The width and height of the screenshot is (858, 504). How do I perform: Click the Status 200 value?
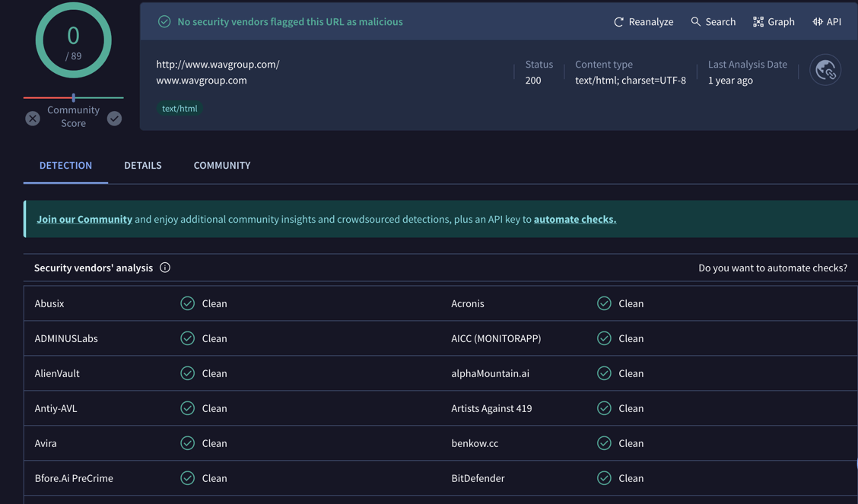click(533, 81)
